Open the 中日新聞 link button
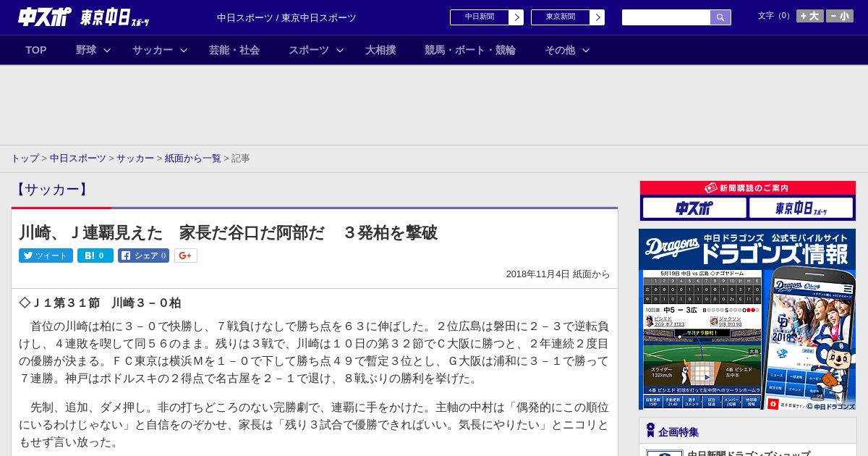The image size is (868, 456). coord(479,17)
